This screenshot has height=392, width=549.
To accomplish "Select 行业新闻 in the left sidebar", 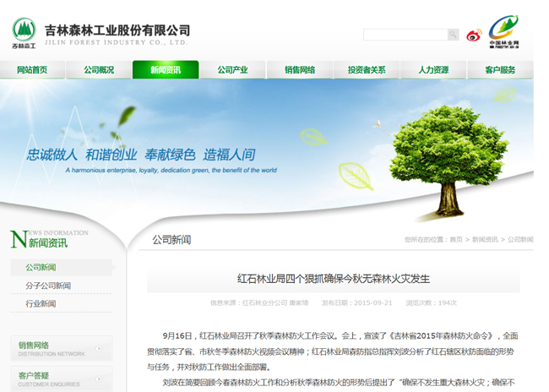I will [41, 303].
